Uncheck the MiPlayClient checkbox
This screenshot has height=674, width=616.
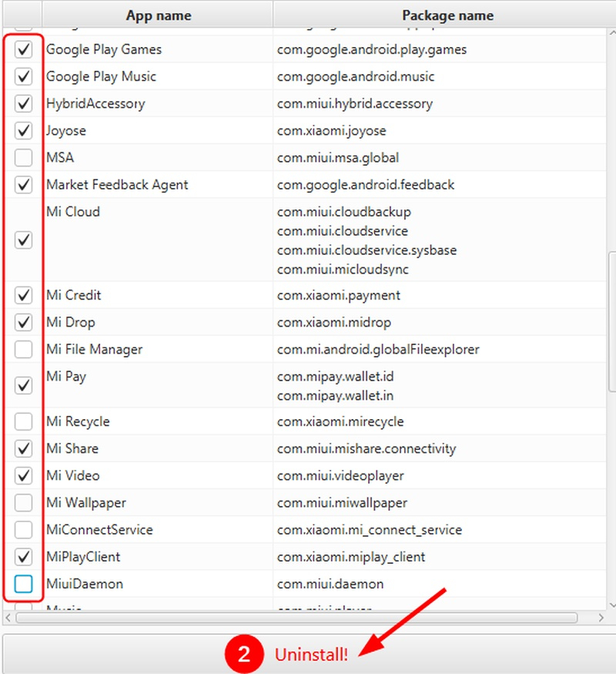pos(24,557)
